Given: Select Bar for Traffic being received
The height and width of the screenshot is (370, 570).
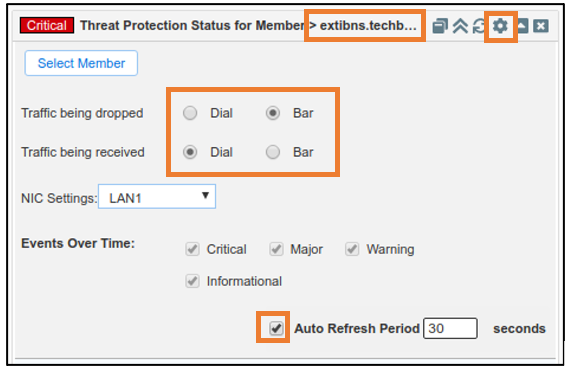Looking at the screenshot, I should [273, 152].
